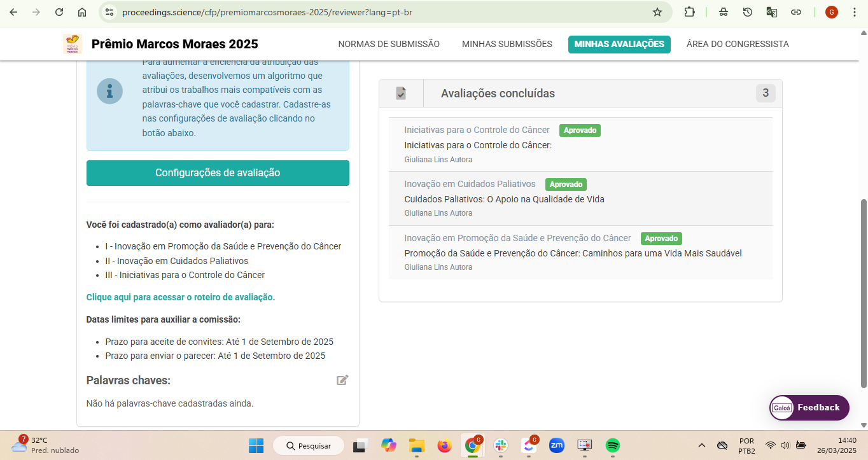This screenshot has width=868, height=460.
Task: Expand hidden system tray icons chevron
Action: click(x=702, y=445)
